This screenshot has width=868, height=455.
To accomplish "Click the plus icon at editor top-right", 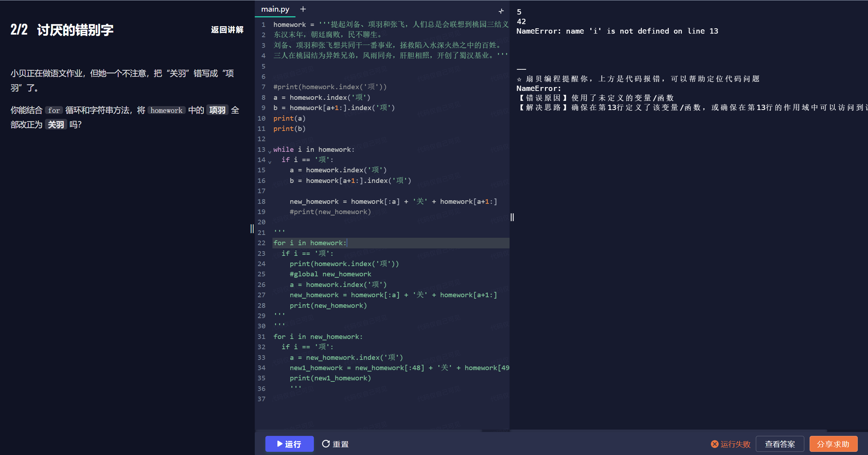I will (x=501, y=11).
